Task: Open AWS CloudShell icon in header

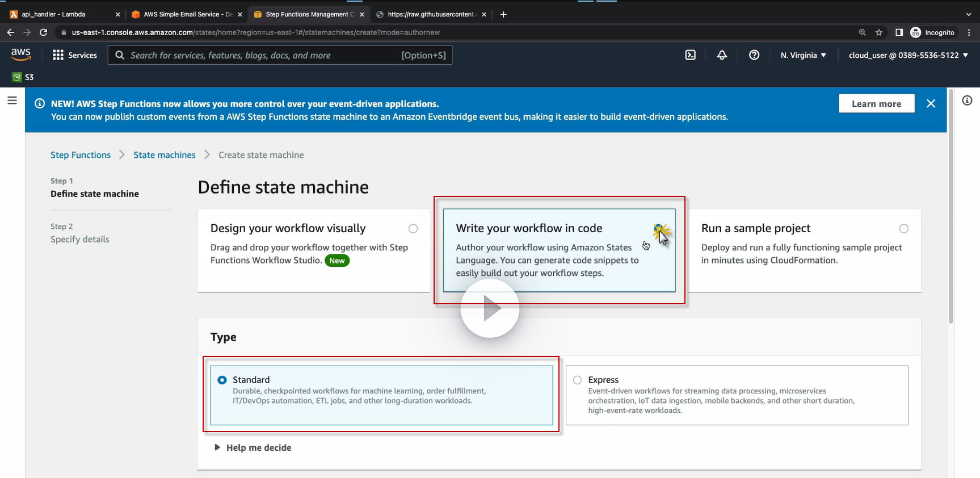Action: [690, 55]
